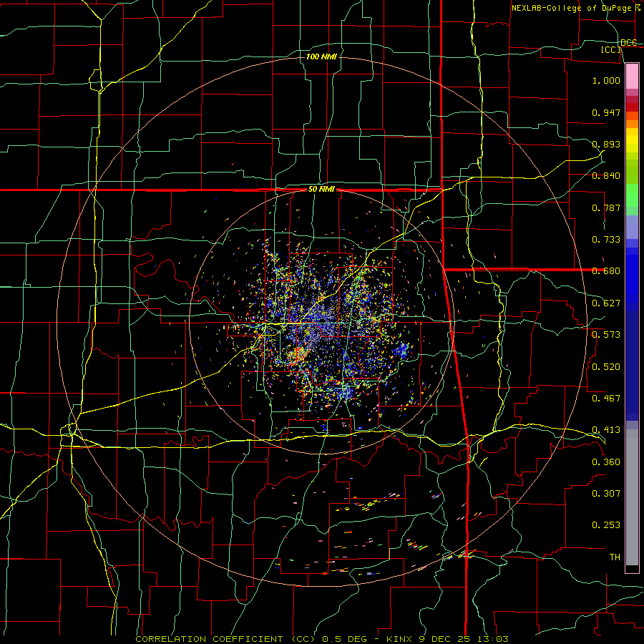Image resolution: width=644 pixels, height=644 pixels.
Task: Click the 0.893 legend value
Action: coord(606,144)
